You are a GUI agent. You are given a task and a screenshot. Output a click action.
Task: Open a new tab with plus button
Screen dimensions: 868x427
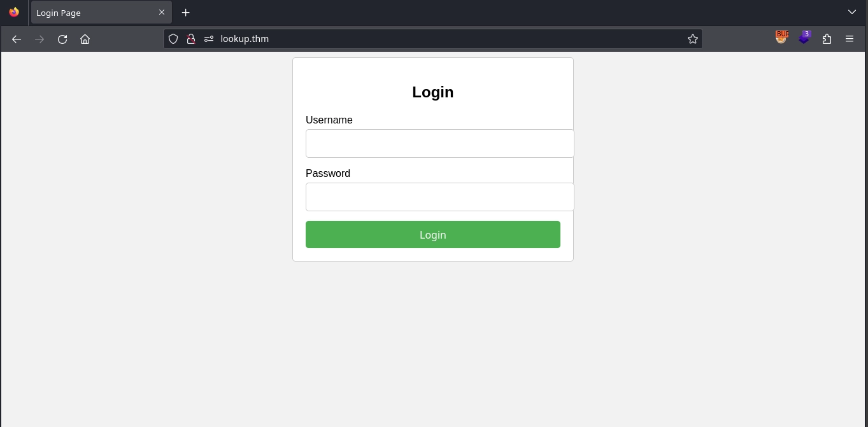pos(185,13)
